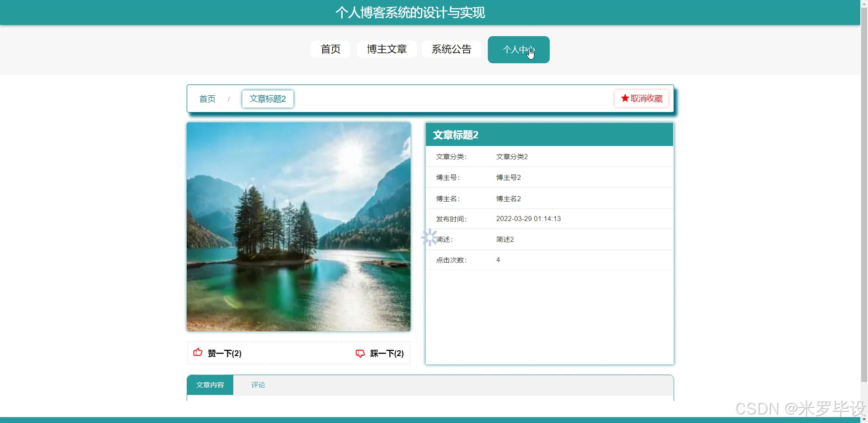Go to 首页 breadcrumb link
The height and width of the screenshot is (423, 868).
point(208,99)
